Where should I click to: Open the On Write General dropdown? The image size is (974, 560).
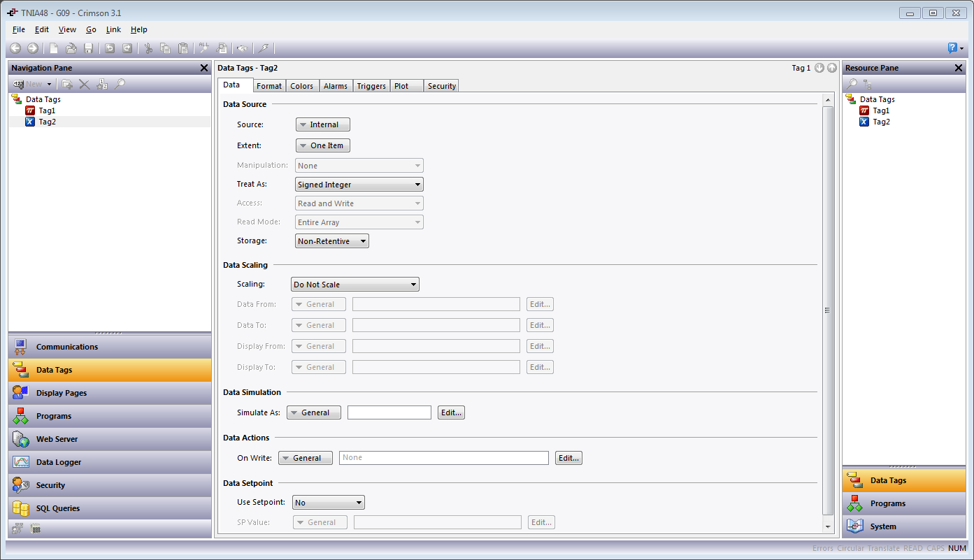pyautogui.click(x=306, y=458)
